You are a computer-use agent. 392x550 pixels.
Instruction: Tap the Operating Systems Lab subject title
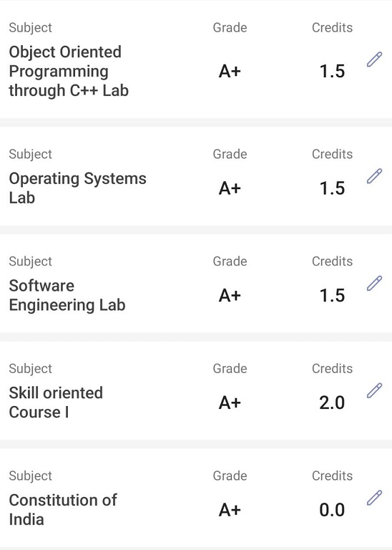click(x=77, y=188)
